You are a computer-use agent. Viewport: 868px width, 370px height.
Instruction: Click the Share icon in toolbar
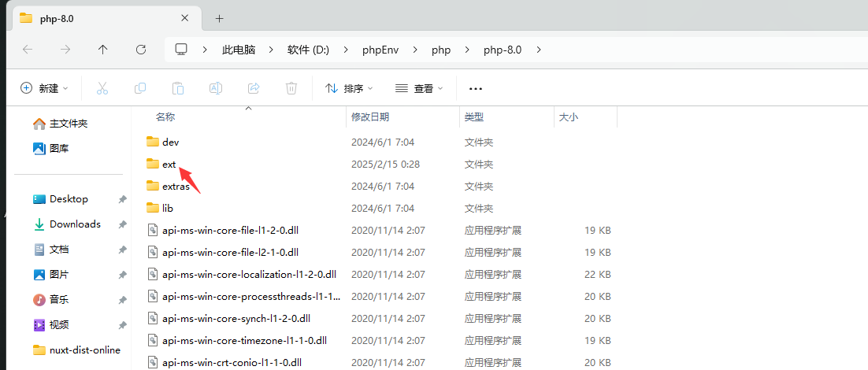(x=254, y=88)
